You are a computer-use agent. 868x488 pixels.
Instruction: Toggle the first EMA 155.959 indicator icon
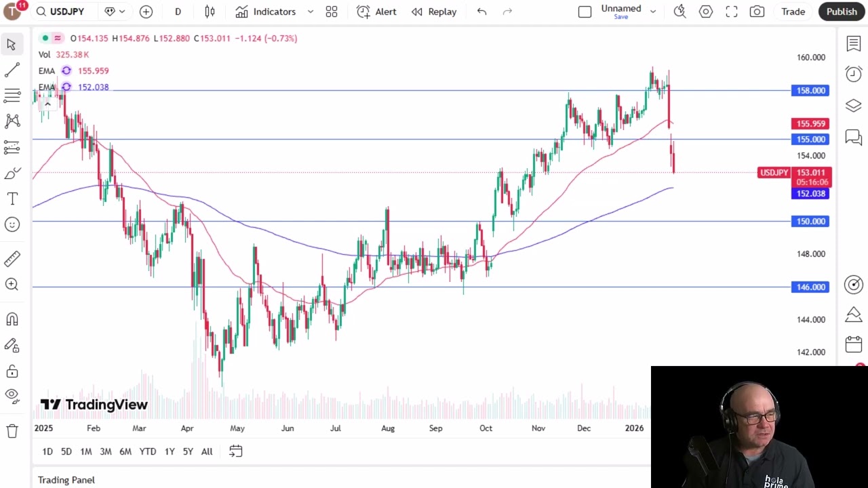[x=66, y=70]
